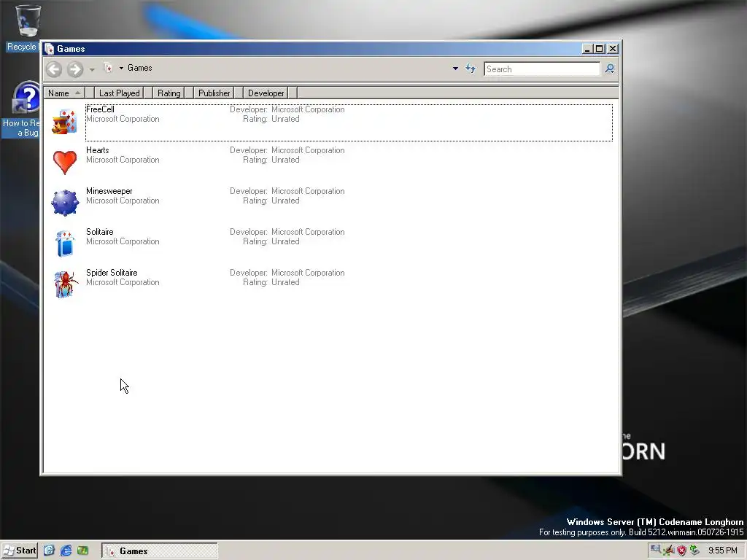Screen dimensions: 747x560
Task: Click the green quick launch icon
Action: (83, 551)
